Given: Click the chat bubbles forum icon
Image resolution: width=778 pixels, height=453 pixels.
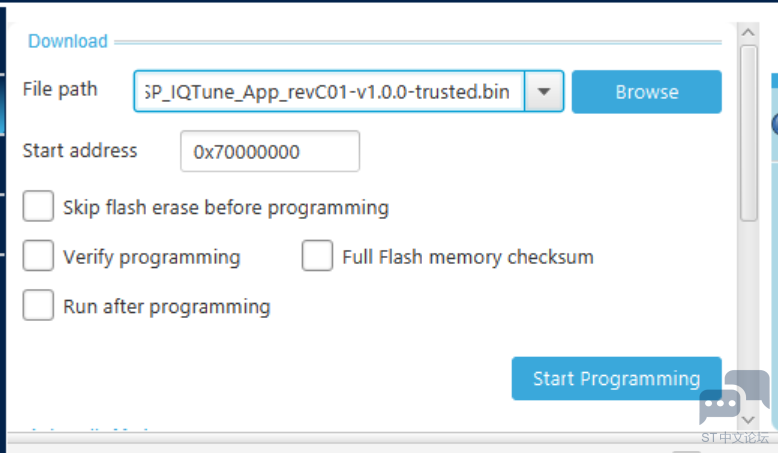Looking at the screenshot, I should click(x=733, y=397).
